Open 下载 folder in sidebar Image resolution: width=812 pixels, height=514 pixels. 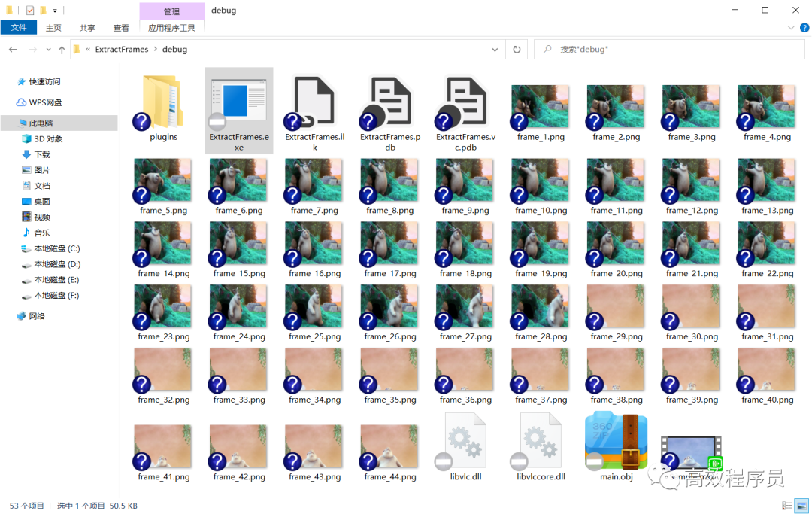(36, 154)
